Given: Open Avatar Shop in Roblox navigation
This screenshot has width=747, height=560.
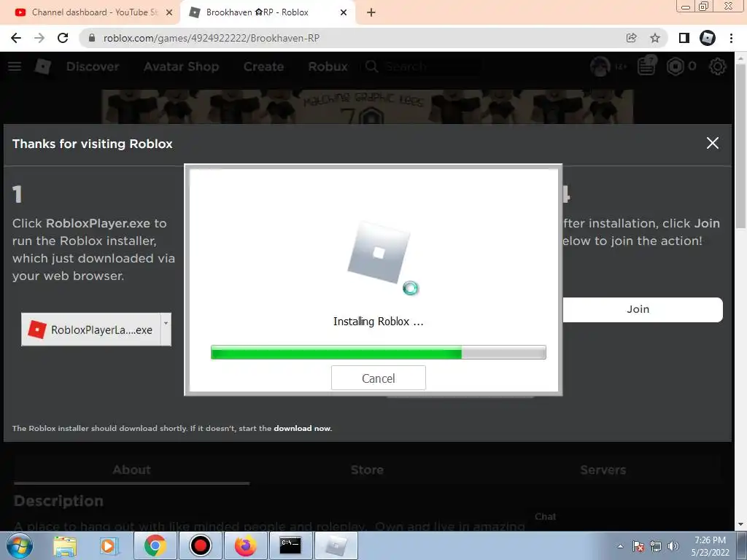Looking at the screenshot, I should pos(181,66).
